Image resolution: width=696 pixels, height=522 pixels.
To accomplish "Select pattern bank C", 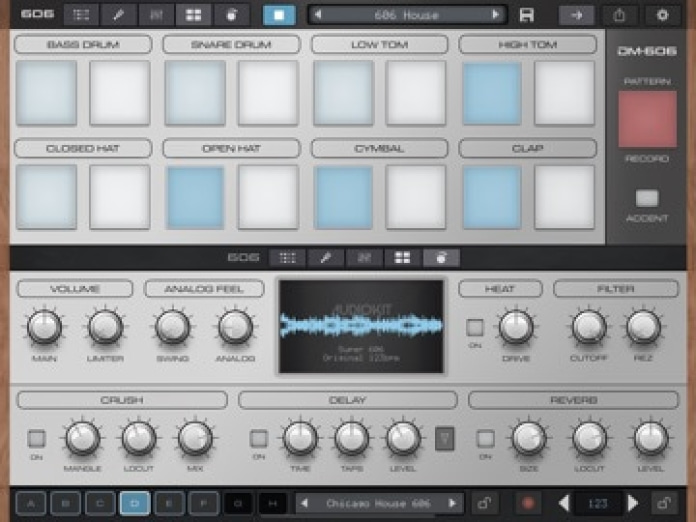I will (100, 503).
